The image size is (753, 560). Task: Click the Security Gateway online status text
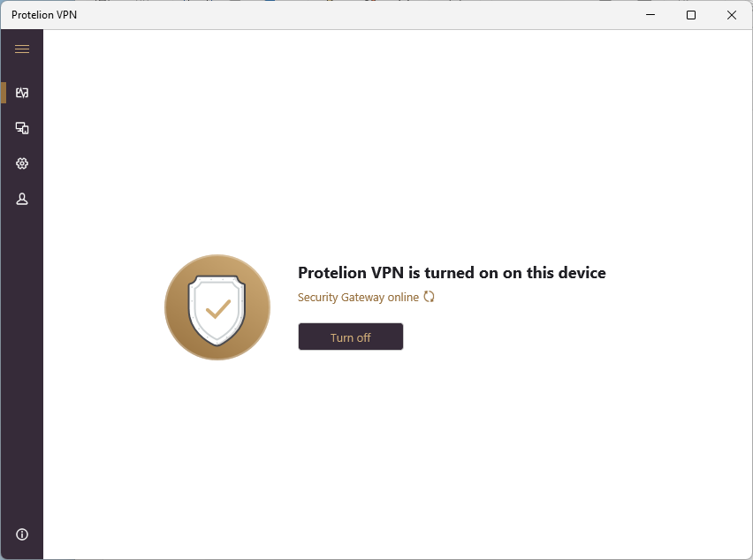358,298
